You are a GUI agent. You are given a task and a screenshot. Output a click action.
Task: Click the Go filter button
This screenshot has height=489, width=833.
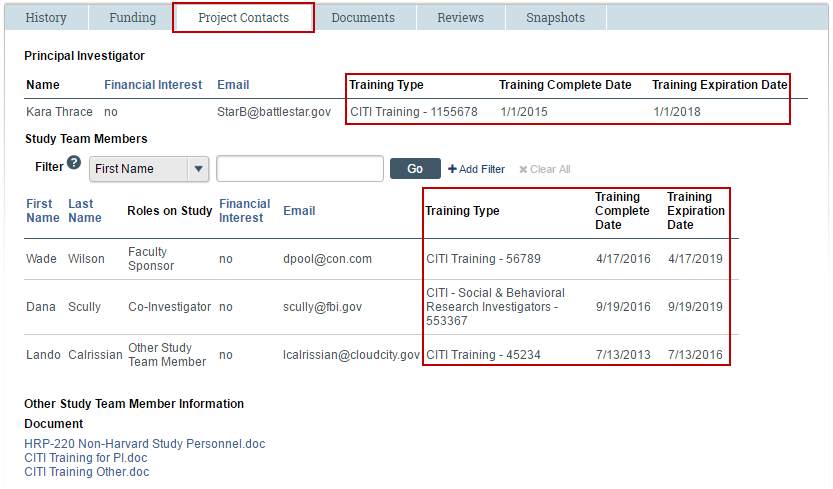point(415,168)
